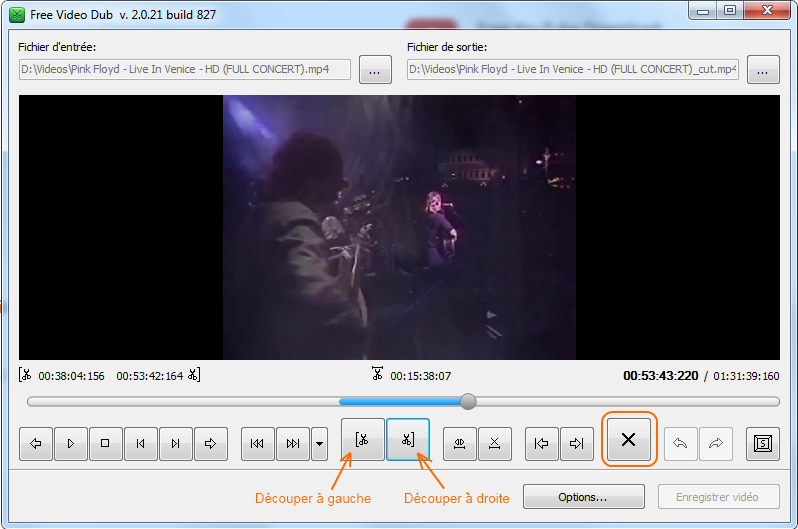Maximize the Free Video Dub window
Screen dimensions: 798x529
(730, 11)
